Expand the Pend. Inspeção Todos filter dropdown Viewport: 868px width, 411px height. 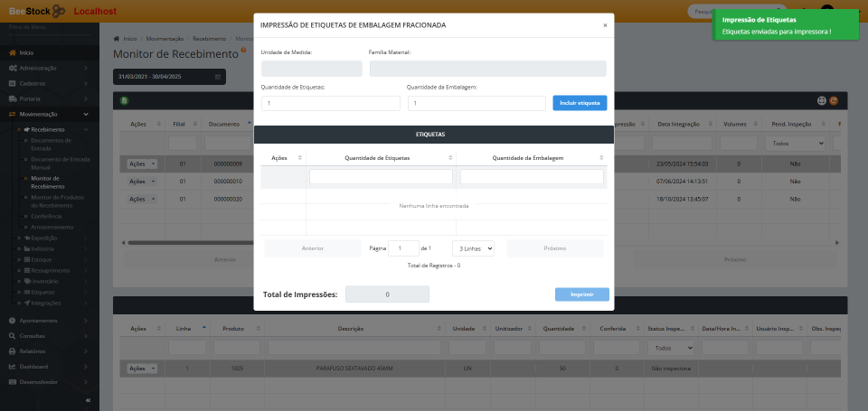click(795, 143)
